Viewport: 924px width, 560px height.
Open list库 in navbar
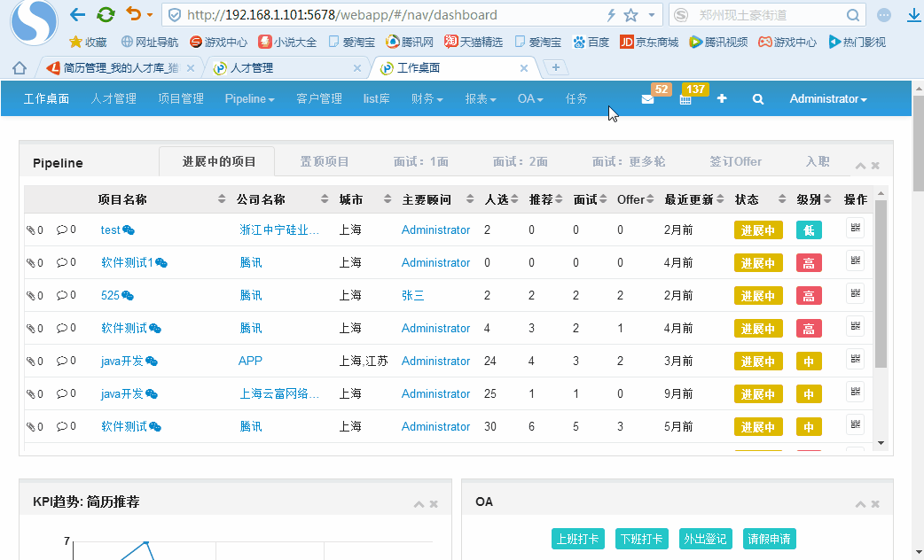(x=376, y=99)
